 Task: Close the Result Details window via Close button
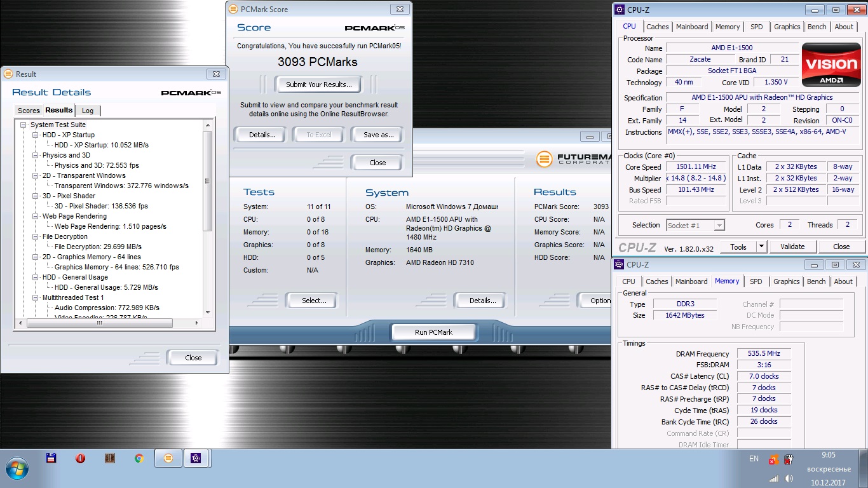point(193,358)
